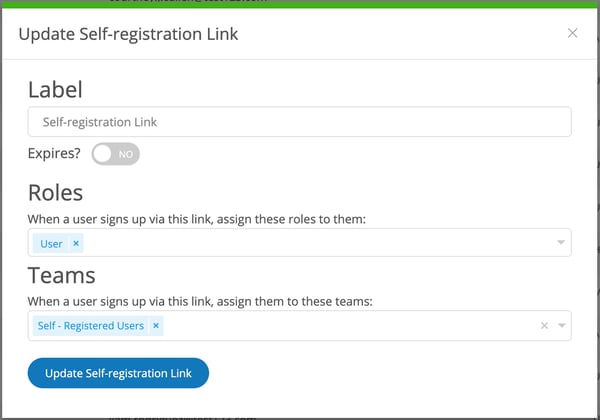The image size is (600, 420).
Task: Remove the Self - Registered Users team tag
Action: point(156,326)
